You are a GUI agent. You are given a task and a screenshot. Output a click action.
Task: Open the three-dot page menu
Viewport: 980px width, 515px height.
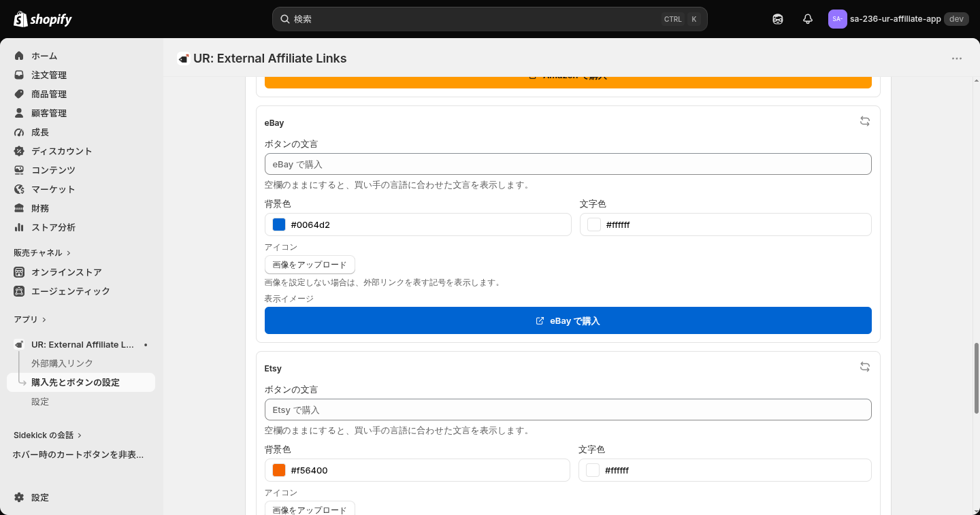tap(957, 59)
